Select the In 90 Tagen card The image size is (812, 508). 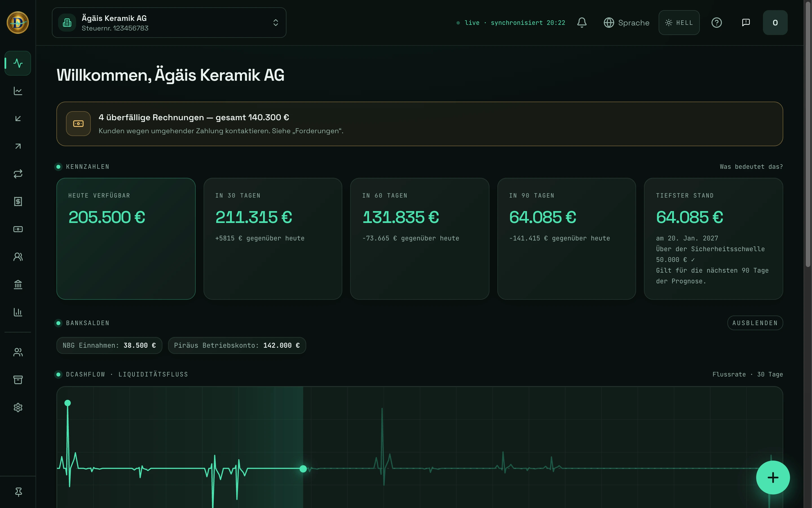point(566,238)
